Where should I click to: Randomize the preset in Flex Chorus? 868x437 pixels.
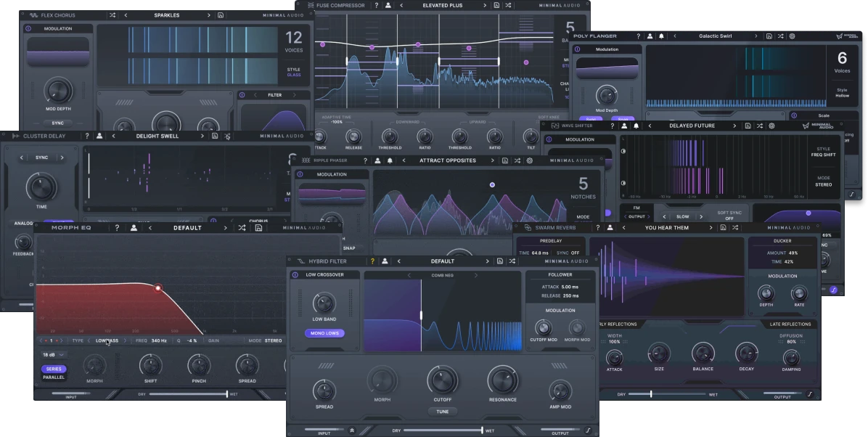tap(112, 15)
